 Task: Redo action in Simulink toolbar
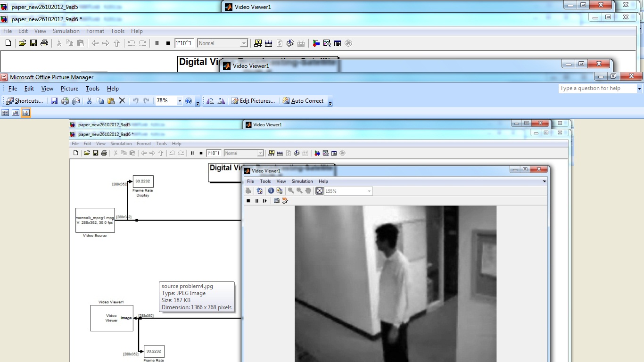click(142, 43)
